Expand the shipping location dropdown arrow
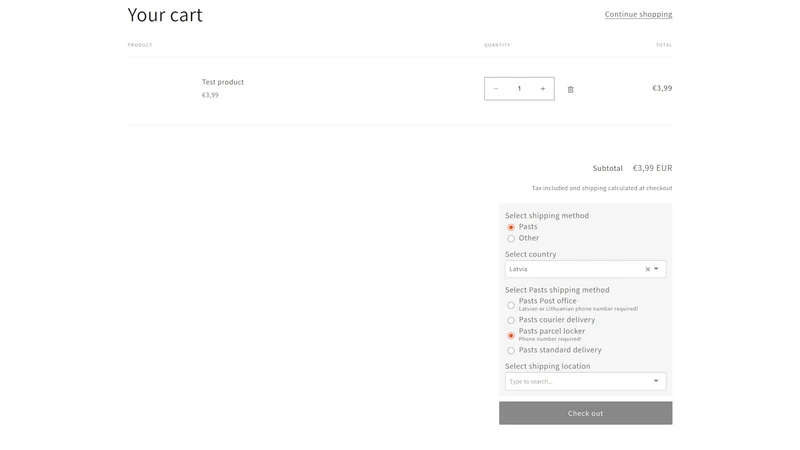This screenshot has width=800, height=450. coord(656,381)
